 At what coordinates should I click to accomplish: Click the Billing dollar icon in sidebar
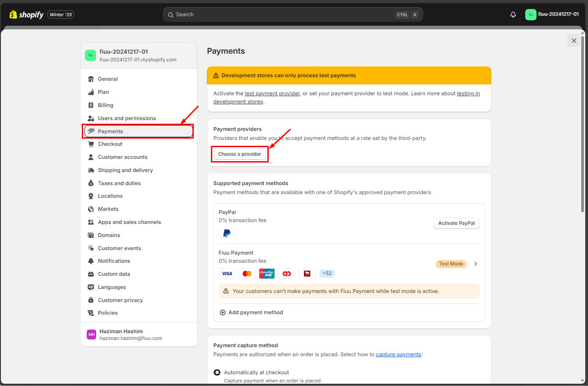(90, 105)
